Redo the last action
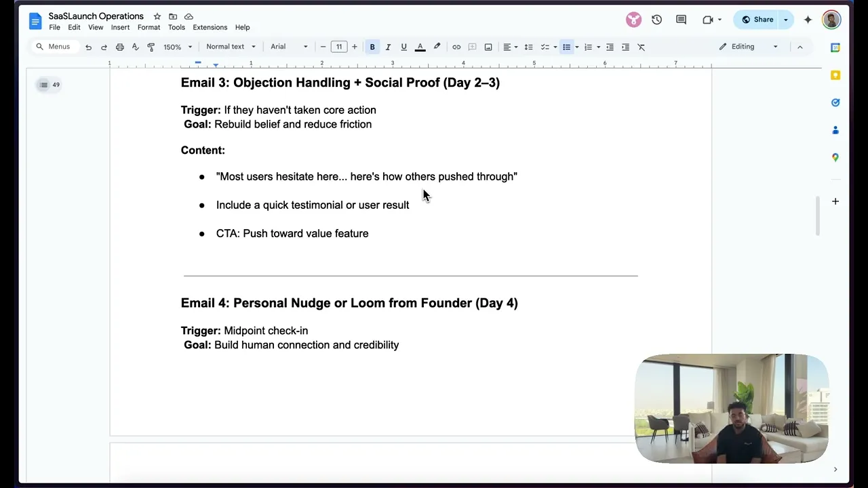The height and width of the screenshot is (488, 868). click(x=104, y=47)
